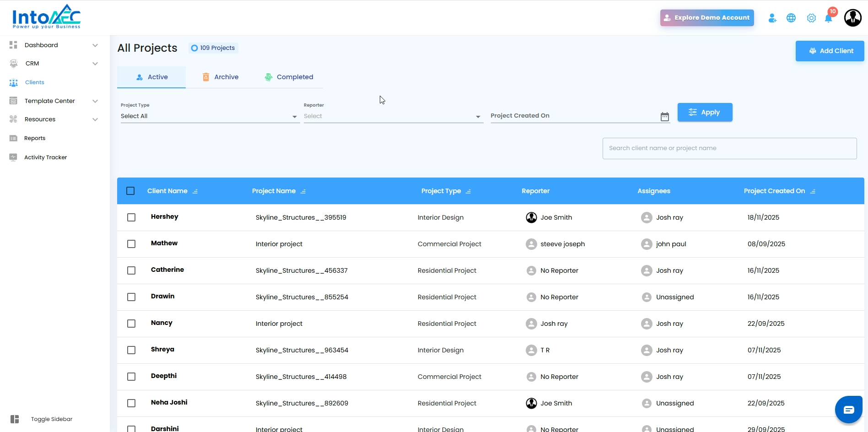Click the add user icon in header

[x=772, y=18]
